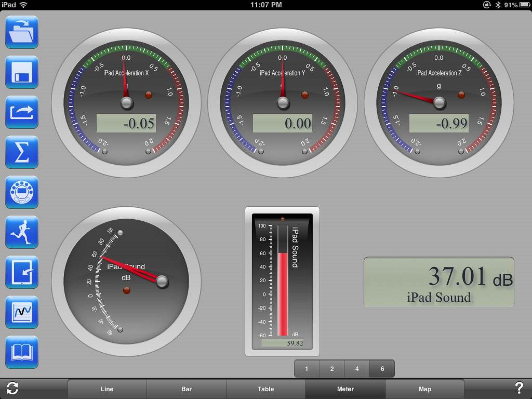Open help with the question mark
Viewport: 532px width, 399px height.
519,388
